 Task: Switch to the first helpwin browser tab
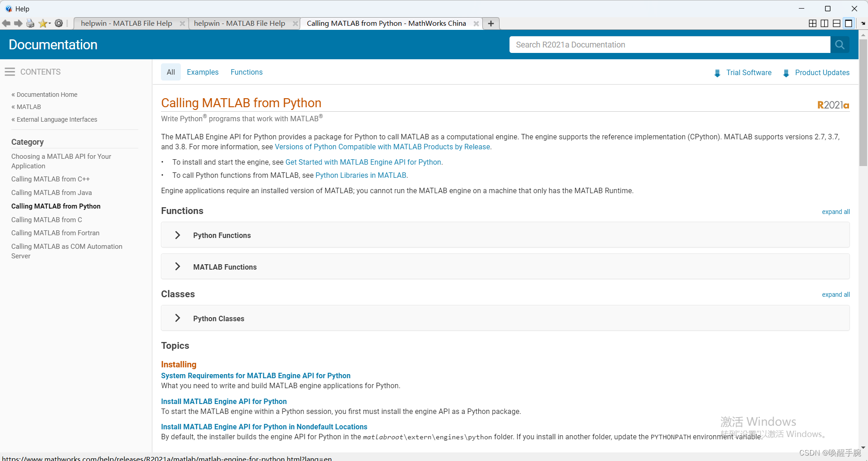127,23
